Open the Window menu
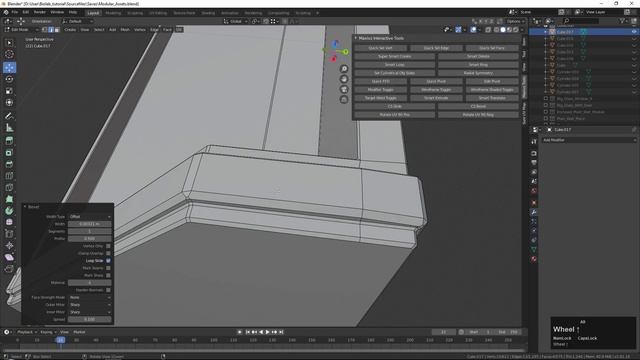Image resolution: width=640 pixels, height=360 pixels. pyautogui.click(x=57, y=12)
